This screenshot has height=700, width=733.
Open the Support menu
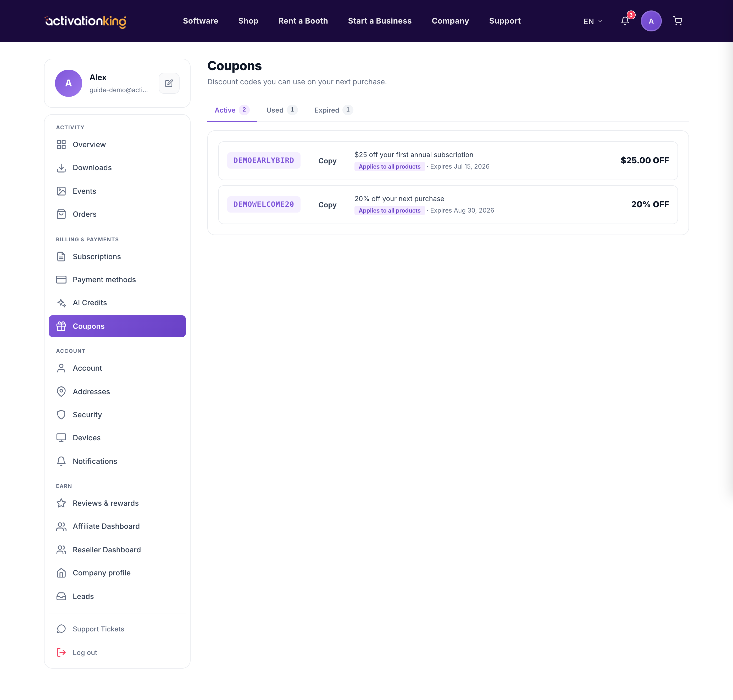click(x=504, y=21)
